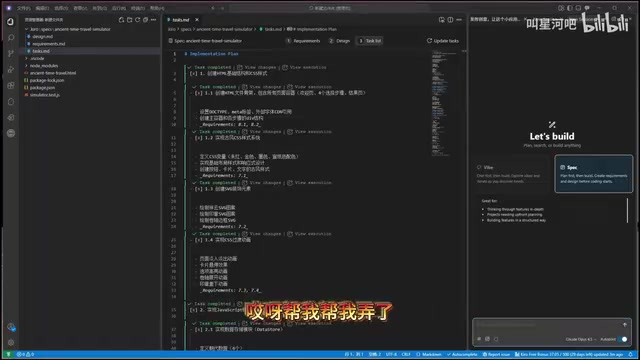Screen dimensions: 640x360
Task: Click the editor minimap
Action: (x=444, y=104)
